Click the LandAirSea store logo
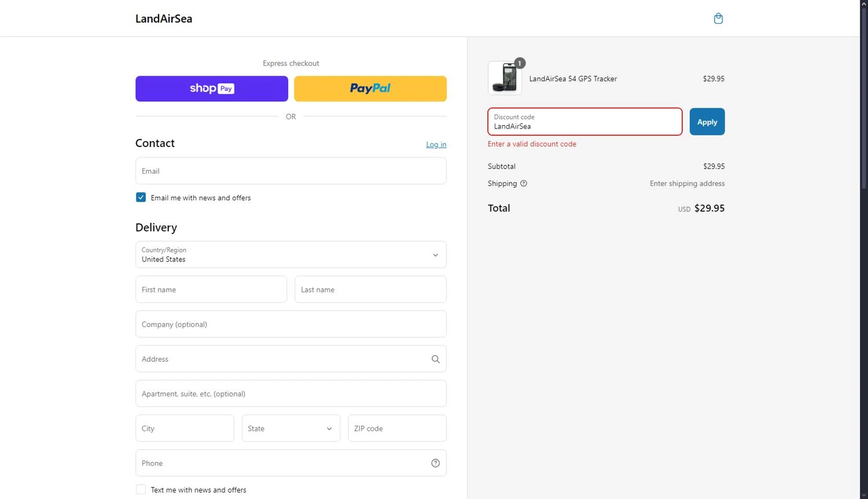 pos(164,19)
